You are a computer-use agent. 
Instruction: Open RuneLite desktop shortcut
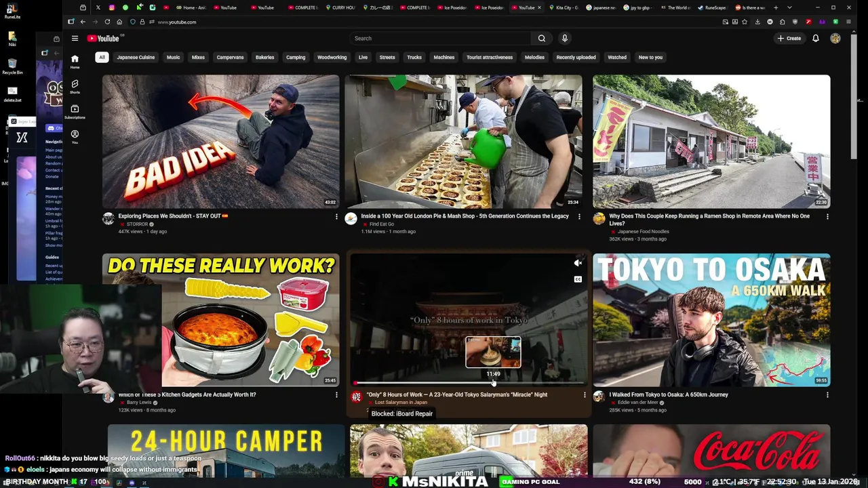[12, 11]
